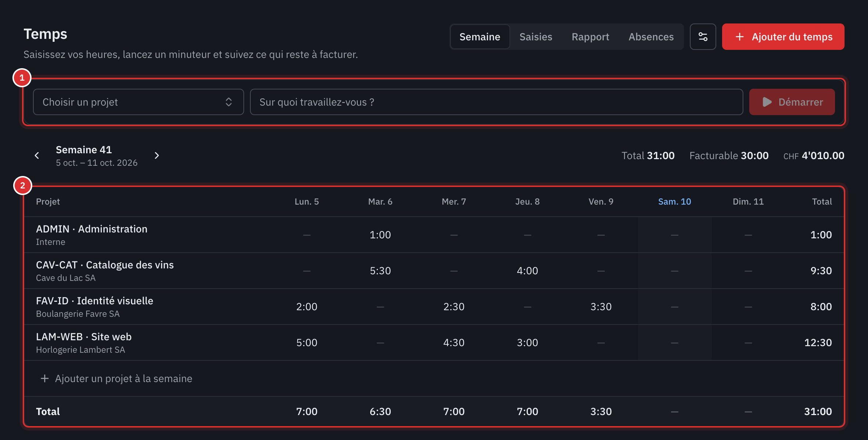The height and width of the screenshot is (440, 868).
Task: Select CAV-CAT · Catalogue des vins row
Action: (x=434, y=271)
